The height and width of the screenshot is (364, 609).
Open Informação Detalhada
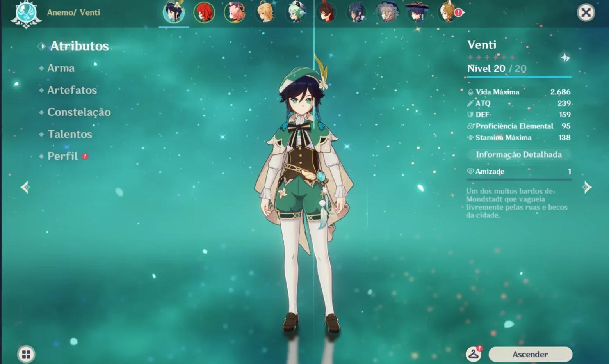[519, 154]
